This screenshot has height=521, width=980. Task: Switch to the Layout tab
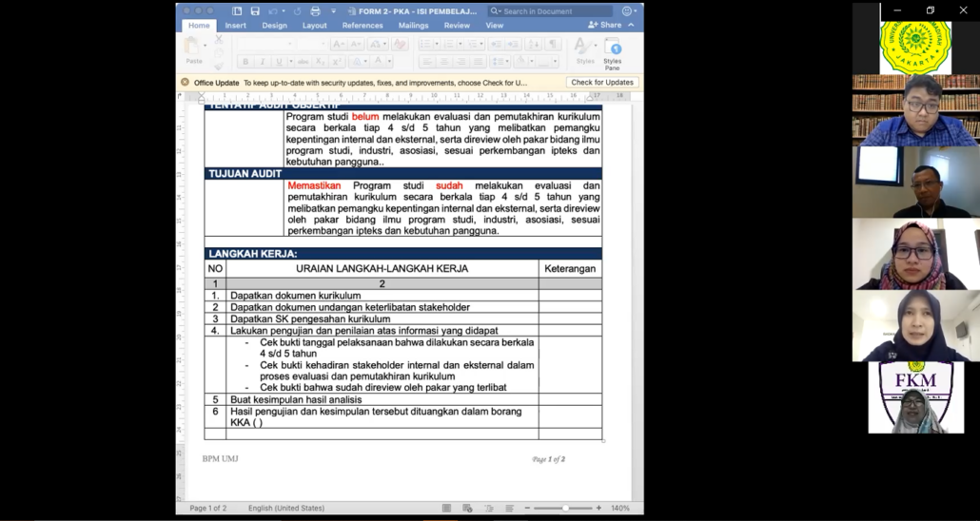314,26
